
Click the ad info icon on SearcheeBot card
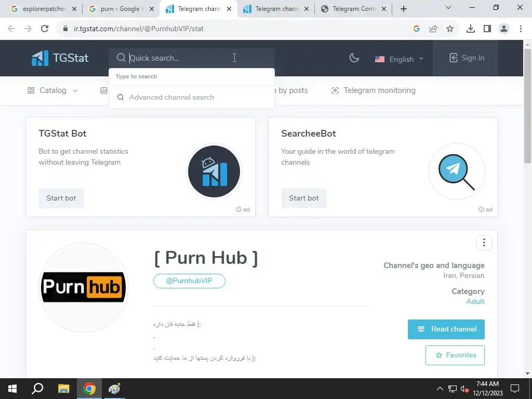tap(481, 209)
